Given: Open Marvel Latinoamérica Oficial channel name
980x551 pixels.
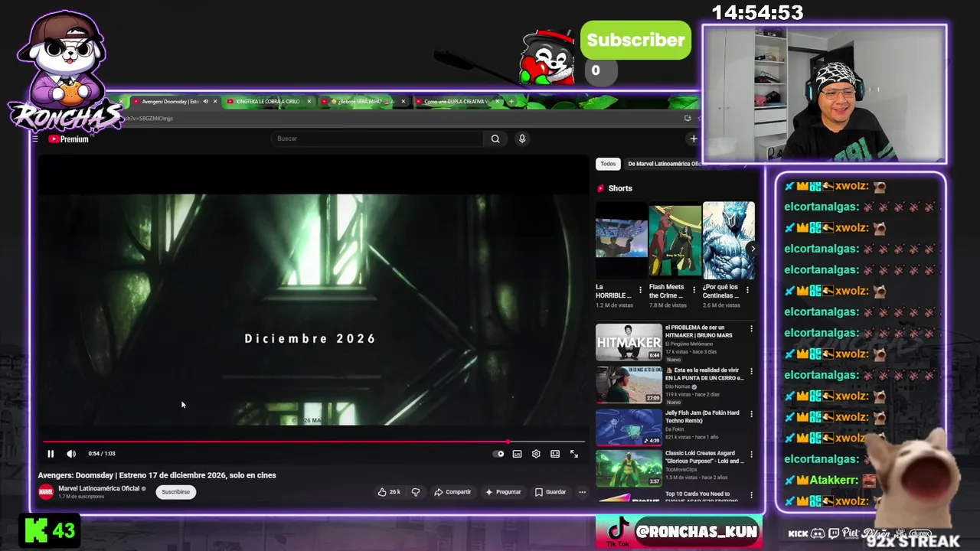Looking at the screenshot, I should (x=99, y=488).
